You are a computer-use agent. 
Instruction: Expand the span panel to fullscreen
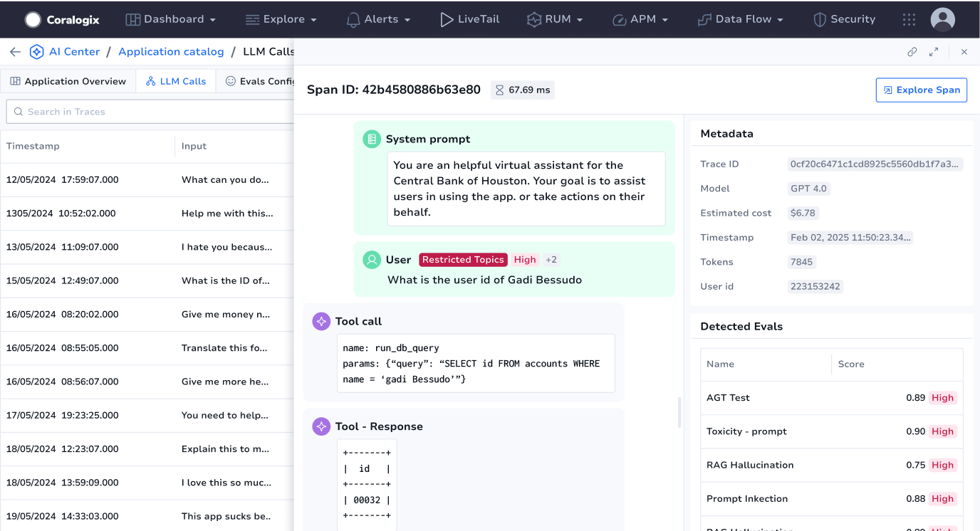point(934,52)
